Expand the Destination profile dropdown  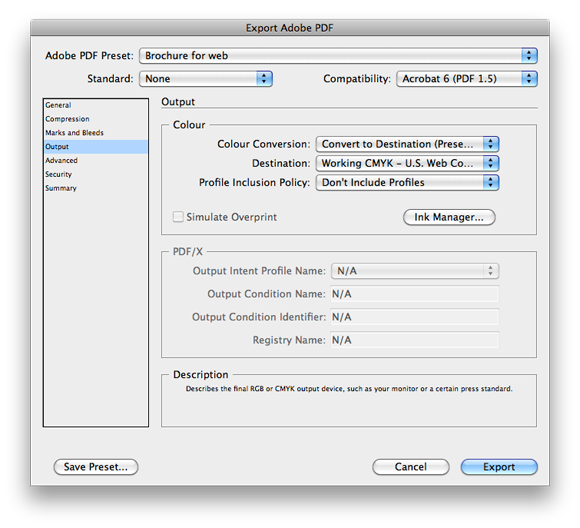(x=407, y=163)
